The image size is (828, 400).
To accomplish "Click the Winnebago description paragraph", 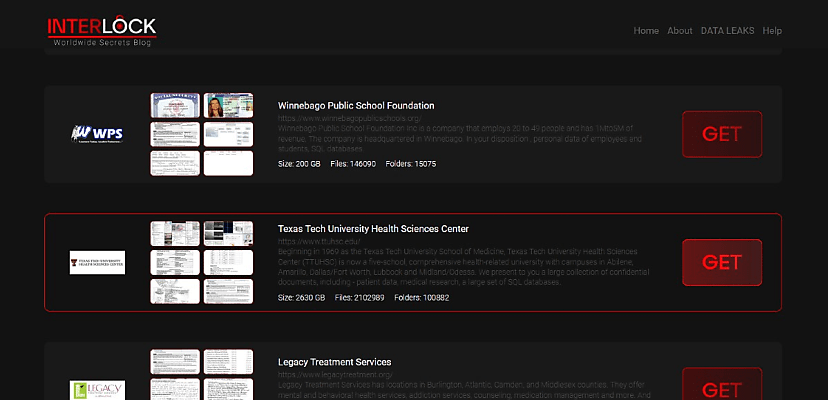I will (460, 139).
